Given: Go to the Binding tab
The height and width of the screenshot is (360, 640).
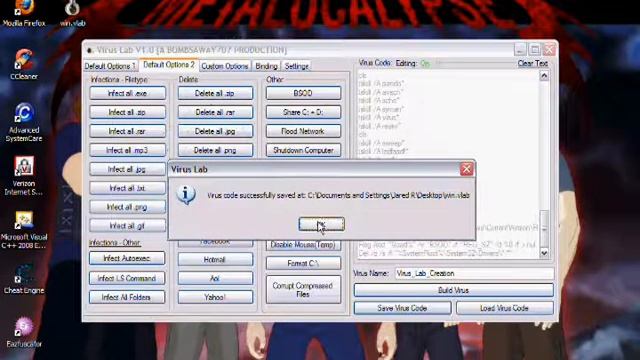Looking at the screenshot, I should pyautogui.click(x=266, y=66).
